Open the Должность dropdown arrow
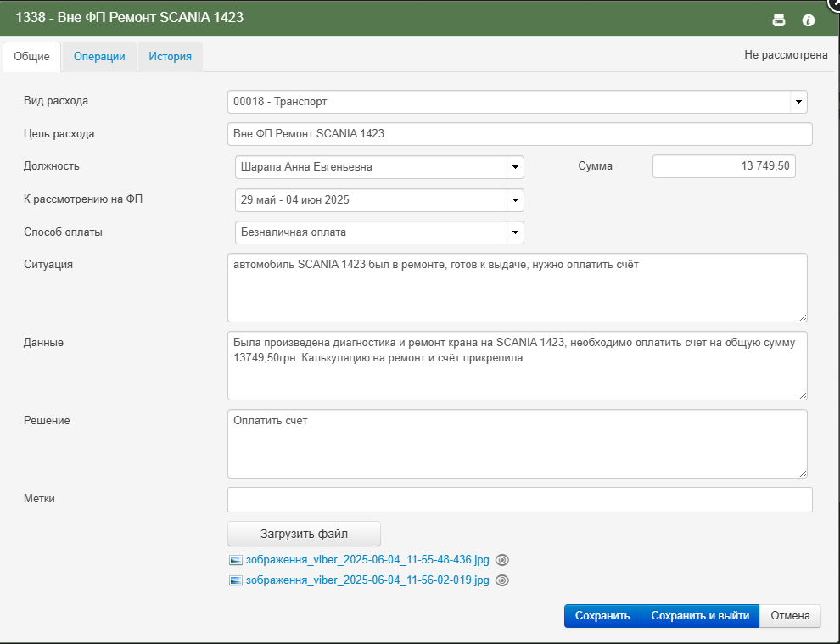The height and width of the screenshot is (644, 840). pos(515,167)
